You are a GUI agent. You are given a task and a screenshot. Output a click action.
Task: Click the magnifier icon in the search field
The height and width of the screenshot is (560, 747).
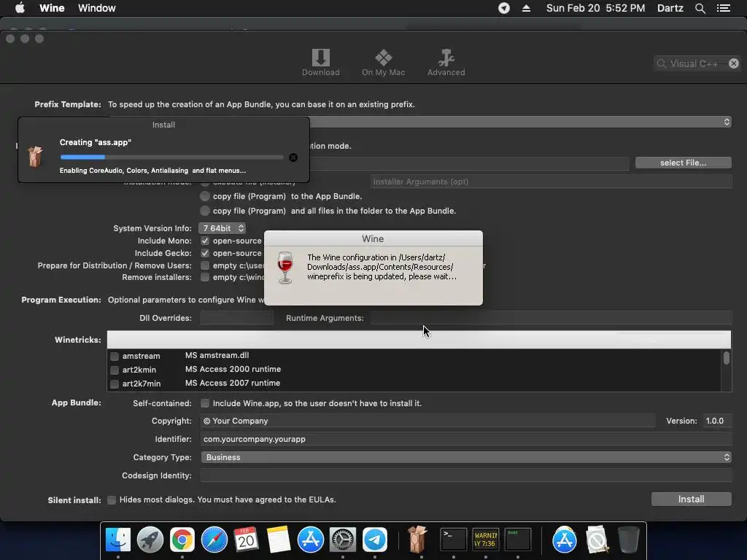662,63
